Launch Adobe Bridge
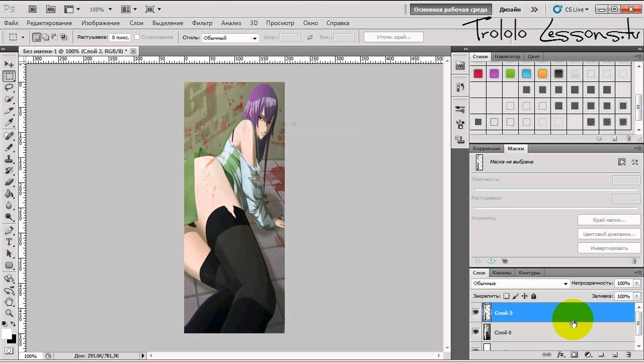Image resolution: width=644 pixels, height=362 pixels. click(33, 9)
